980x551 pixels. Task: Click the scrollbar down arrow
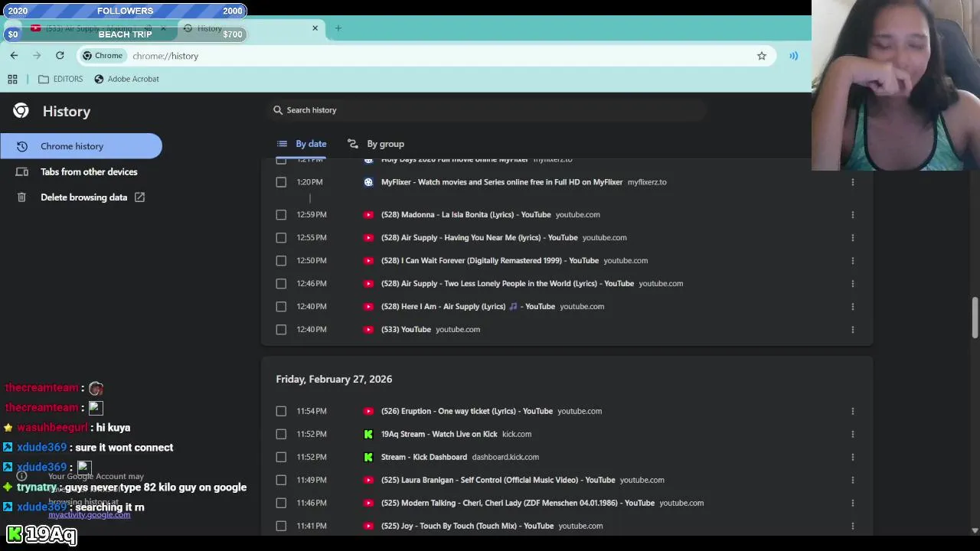click(975, 530)
